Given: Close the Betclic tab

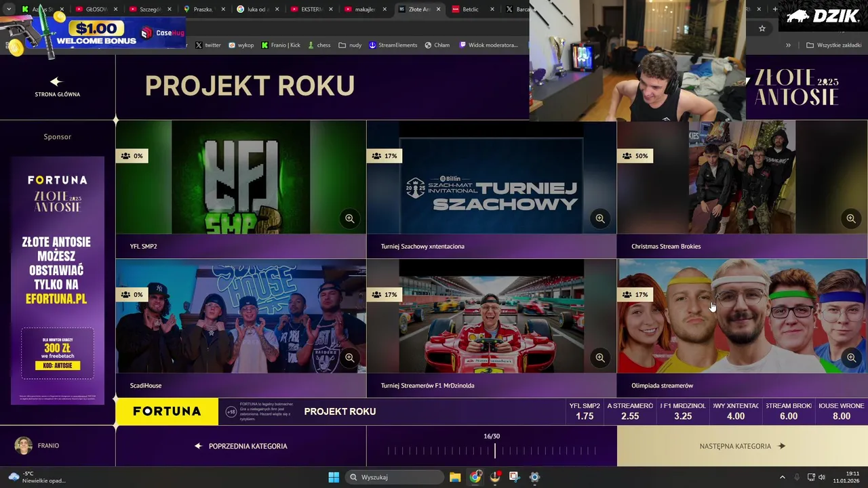Looking at the screenshot, I should tap(492, 9).
